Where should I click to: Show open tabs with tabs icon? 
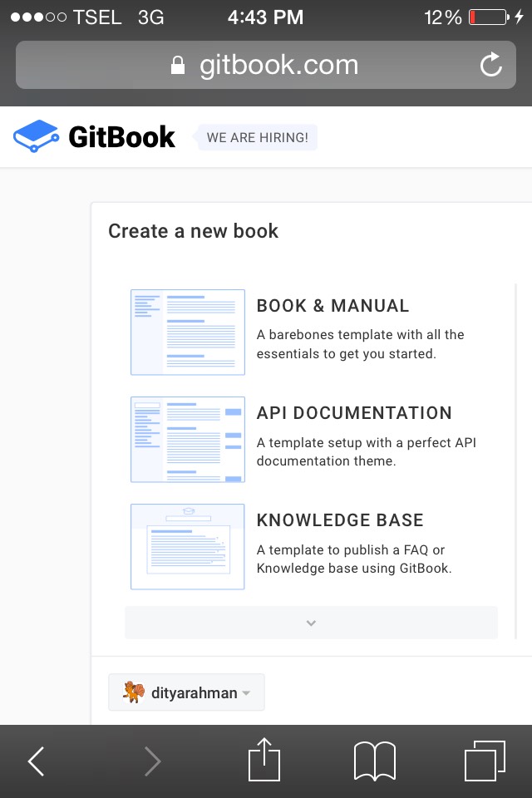[485, 761]
